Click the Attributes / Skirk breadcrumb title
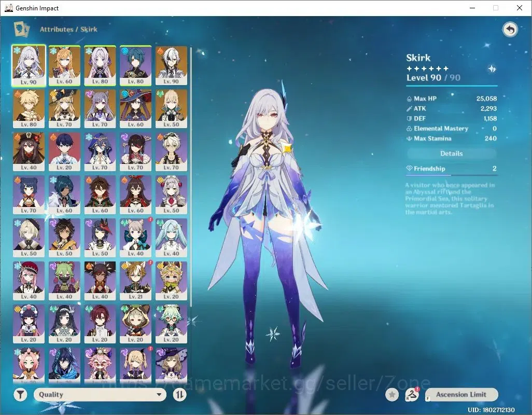532x415 pixels. pos(68,29)
